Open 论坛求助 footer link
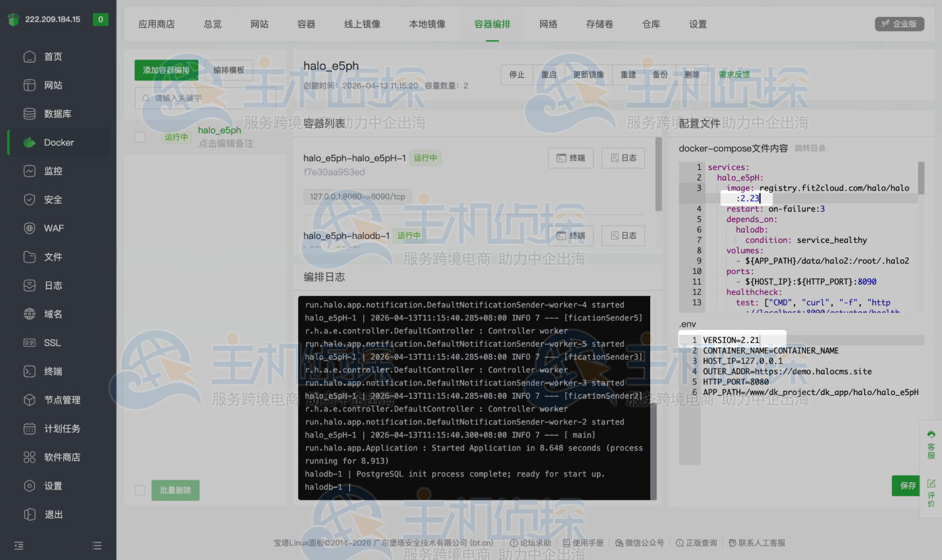The width and height of the screenshot is (942, 560). 530,543
